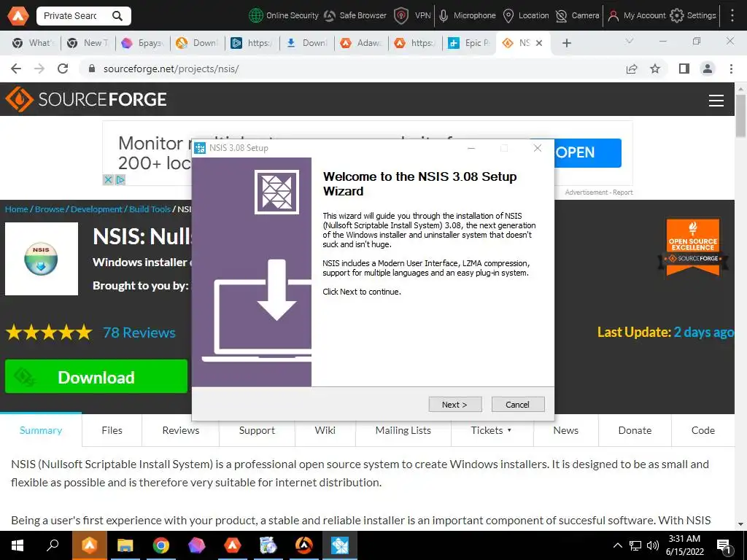Click Next in the NSIS Setup wizard
The width and height of the screenshot is (747, 560).
point(454,404)
